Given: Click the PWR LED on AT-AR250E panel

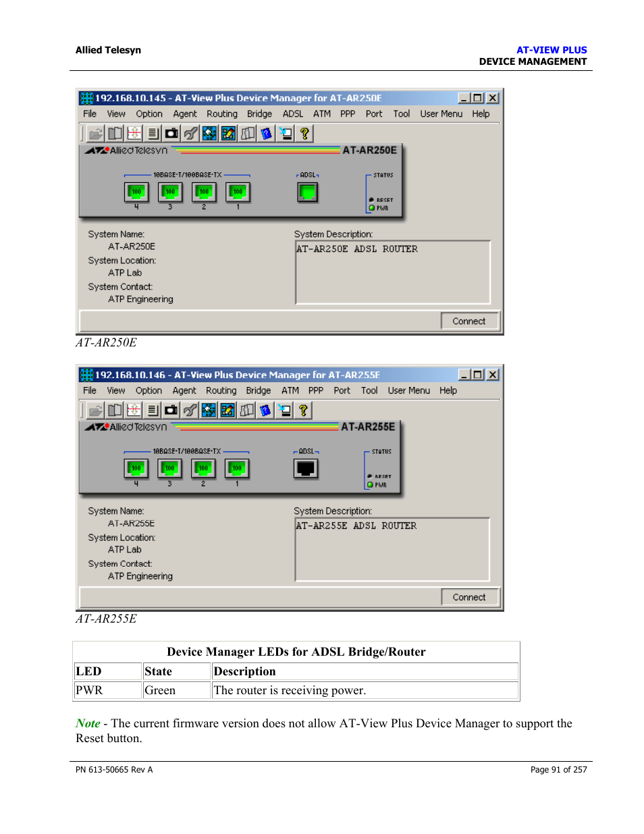Looking at the screenshot, I should coord(372,208).
